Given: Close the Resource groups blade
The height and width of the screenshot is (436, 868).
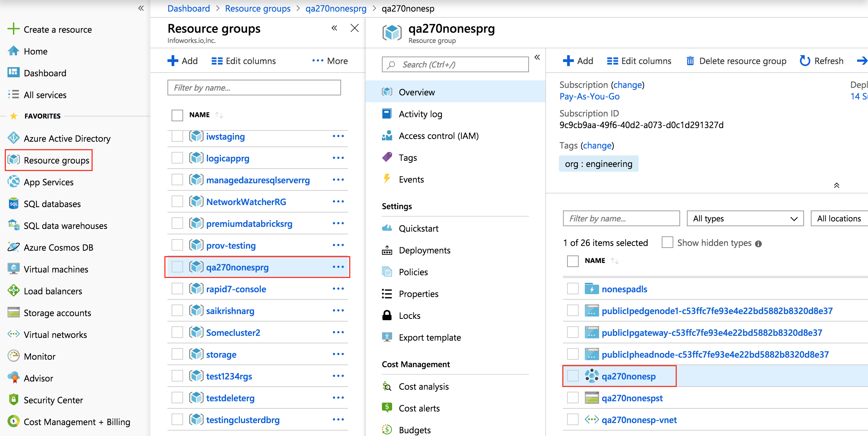Looking at the screenshot, I should (354, 28).
